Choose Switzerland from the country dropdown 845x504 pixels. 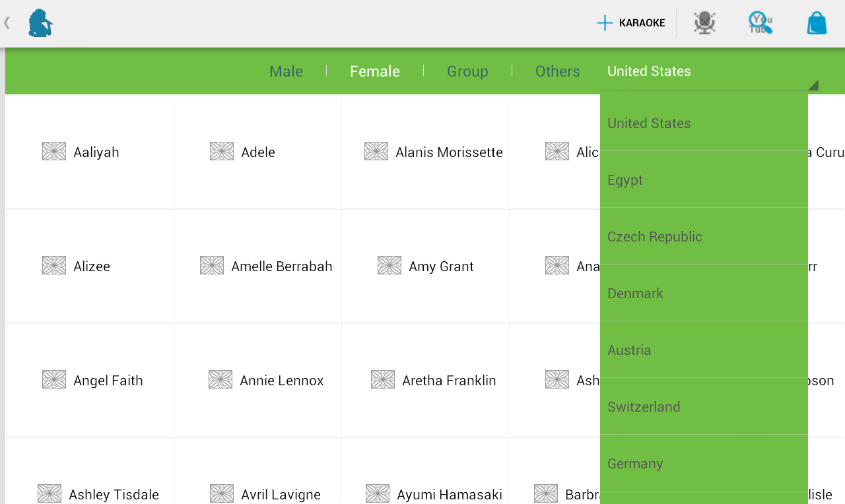click(704, 407)
